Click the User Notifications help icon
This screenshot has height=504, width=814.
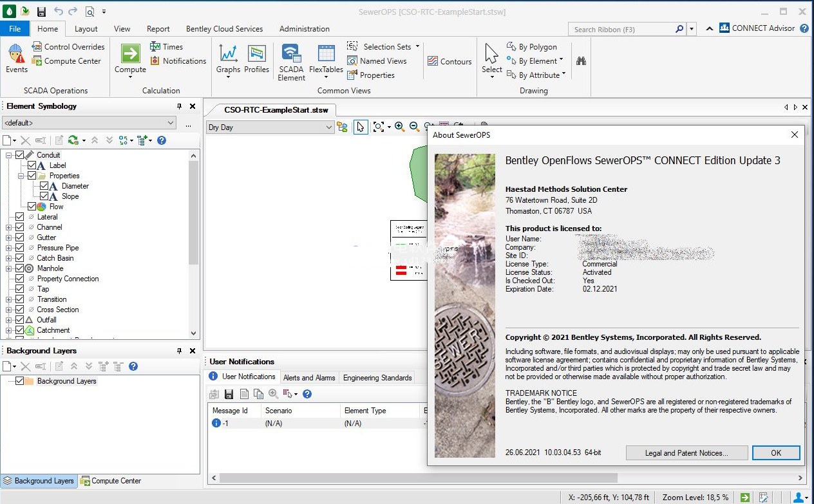click(x=307, y=394)
